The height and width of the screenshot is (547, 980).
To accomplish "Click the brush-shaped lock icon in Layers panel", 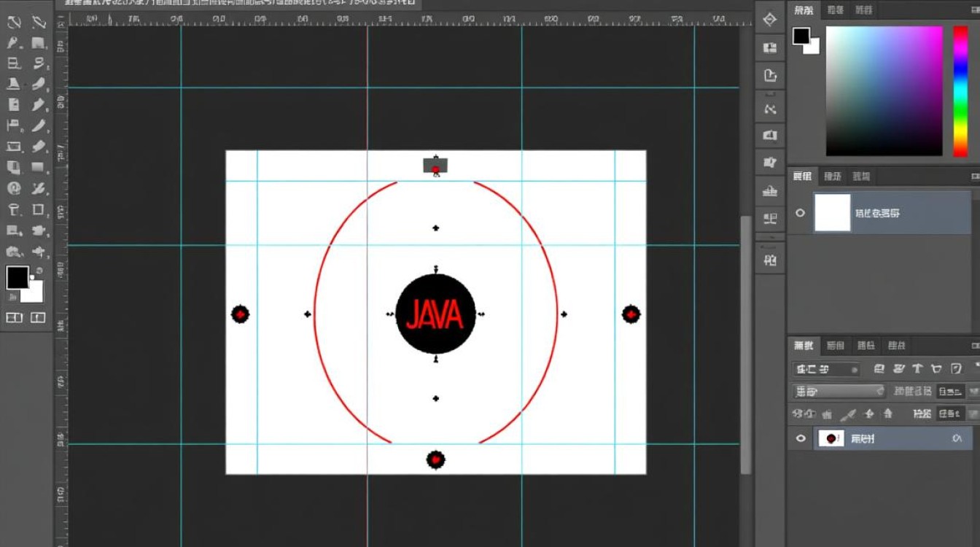I will click(847, 414).
